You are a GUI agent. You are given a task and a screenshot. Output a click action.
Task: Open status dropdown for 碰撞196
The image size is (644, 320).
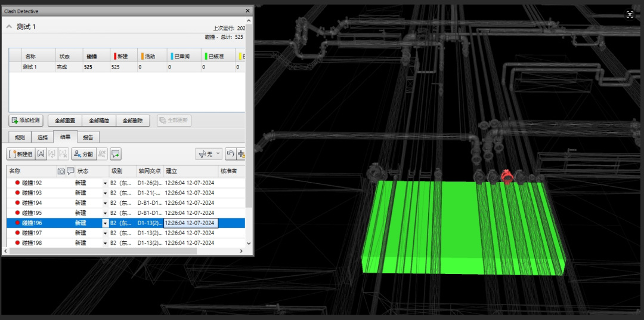click(x=106, y=223)
